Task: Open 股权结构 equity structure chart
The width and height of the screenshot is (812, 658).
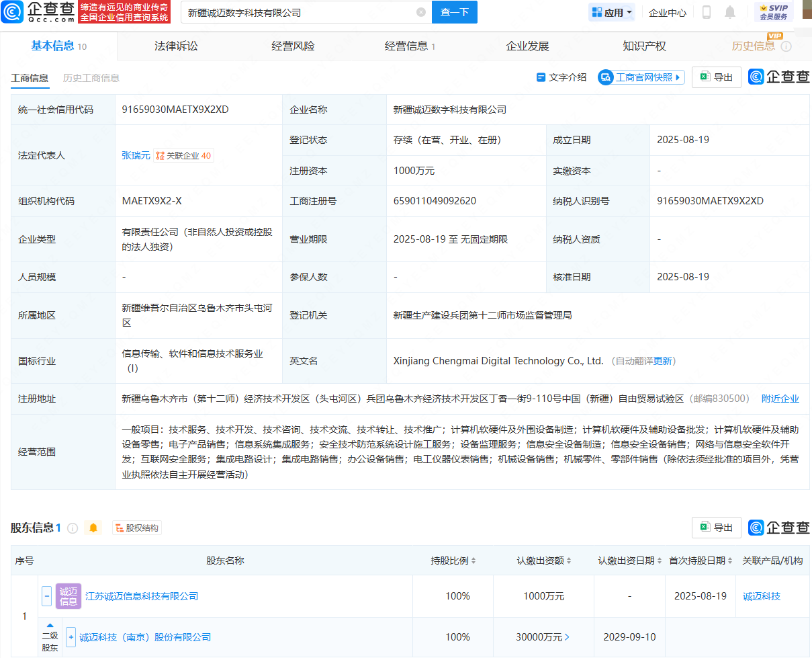Action: (137, 528)
